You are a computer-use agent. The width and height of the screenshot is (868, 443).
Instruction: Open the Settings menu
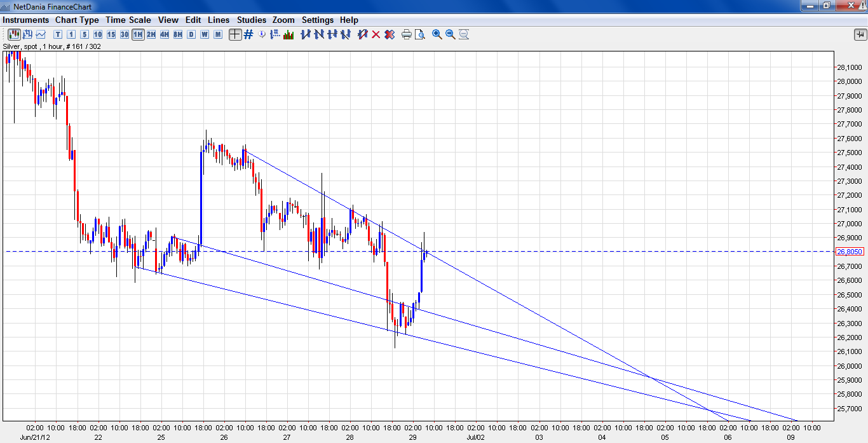coord(318,20)
